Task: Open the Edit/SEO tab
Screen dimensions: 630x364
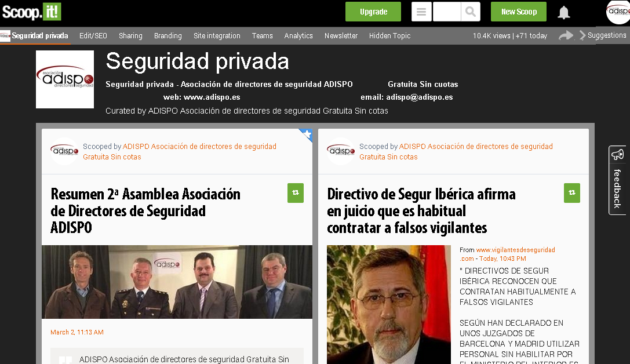Action: (x=93, y=36)
